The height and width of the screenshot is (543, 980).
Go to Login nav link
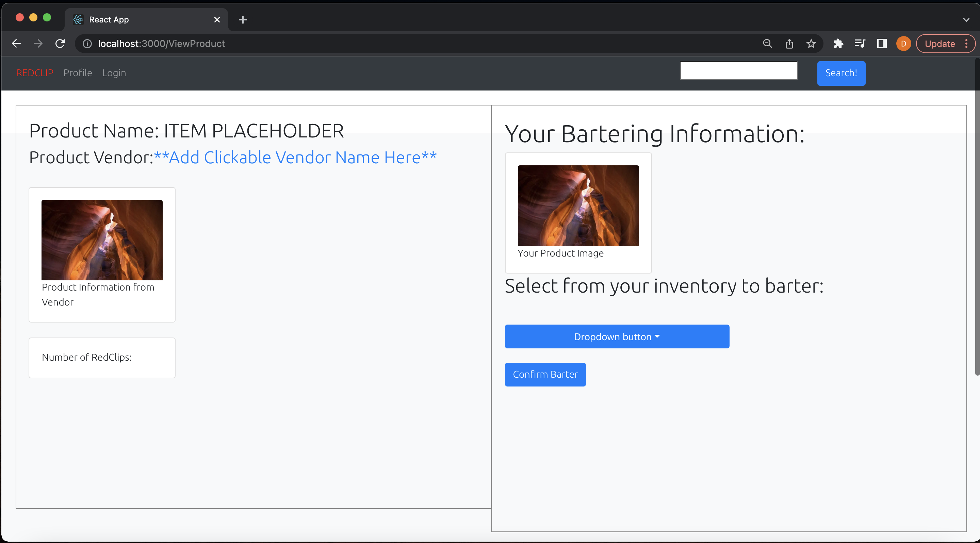pyautogui.click(x=114, y=72)
